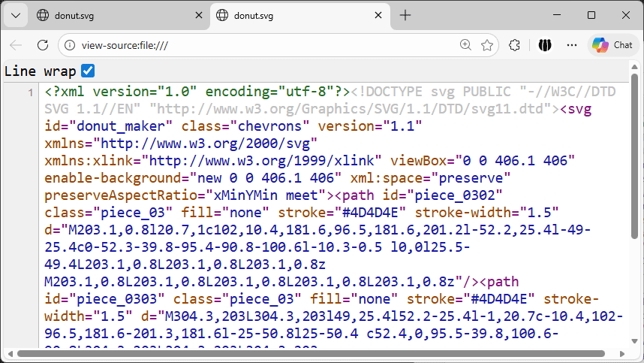View site information via the info icon
This screenshot has width=644, height=363.
point(71,45)
